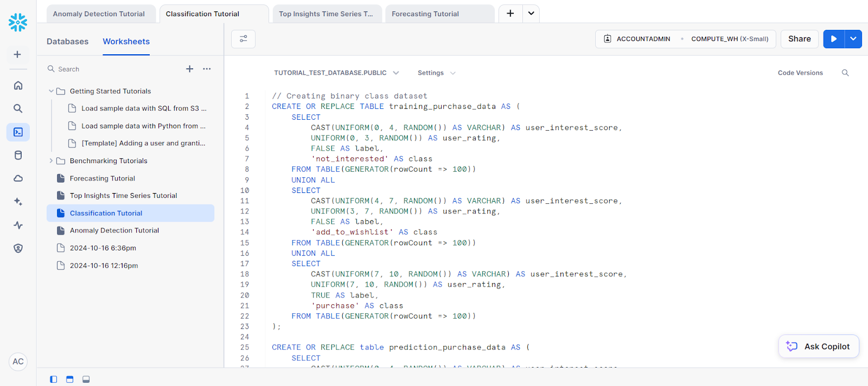868x386 pixels.
Task: Open the TUTORIAL_TEST_DATABASE.PUBLIC context dropdown
Action: (336, 73)
